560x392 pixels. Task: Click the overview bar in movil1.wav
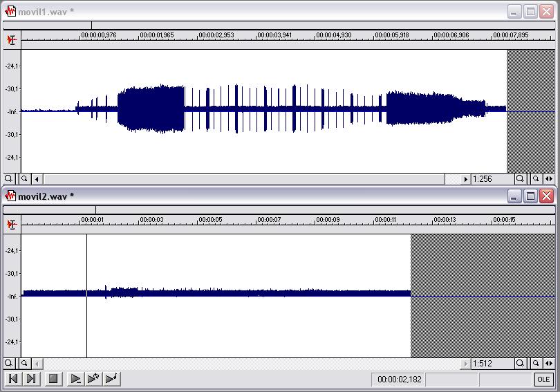pyautogui.click(x=279, y=25)
